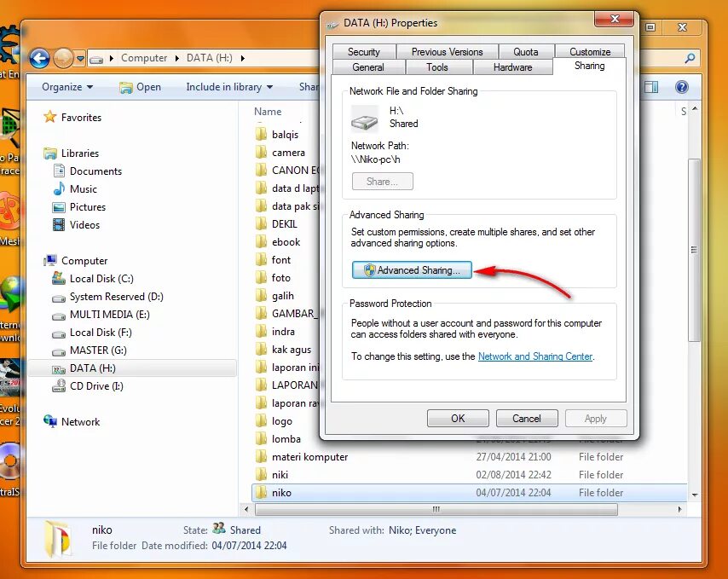This screenshot has width=728, height=579.
Task: Click the search magnifier icon in Explorer
Action: [x=690, y=58]
